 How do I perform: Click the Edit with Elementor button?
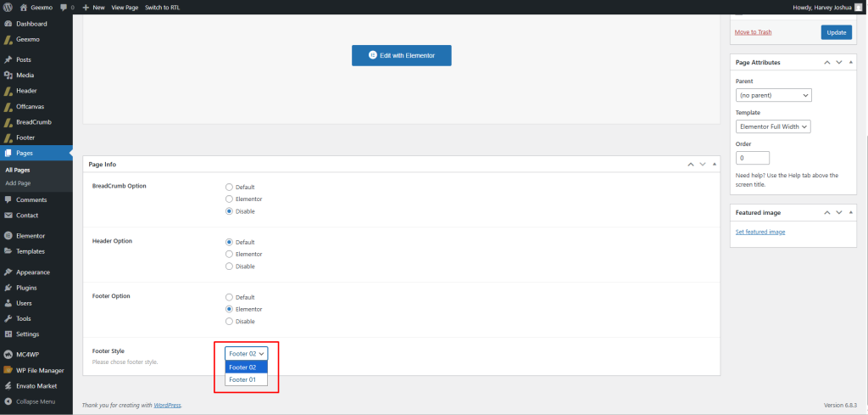(x=402, y=55)
